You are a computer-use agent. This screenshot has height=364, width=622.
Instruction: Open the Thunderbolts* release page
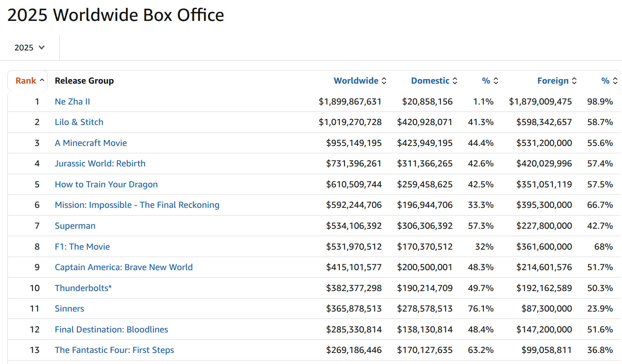[x=83, y=288]
